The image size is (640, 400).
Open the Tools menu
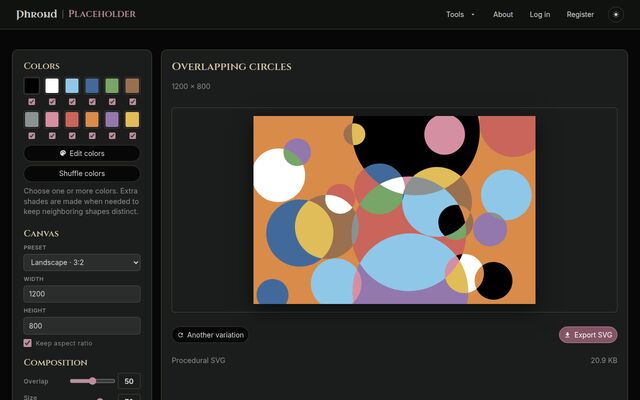pyautogui.click(x=460, y=14)
